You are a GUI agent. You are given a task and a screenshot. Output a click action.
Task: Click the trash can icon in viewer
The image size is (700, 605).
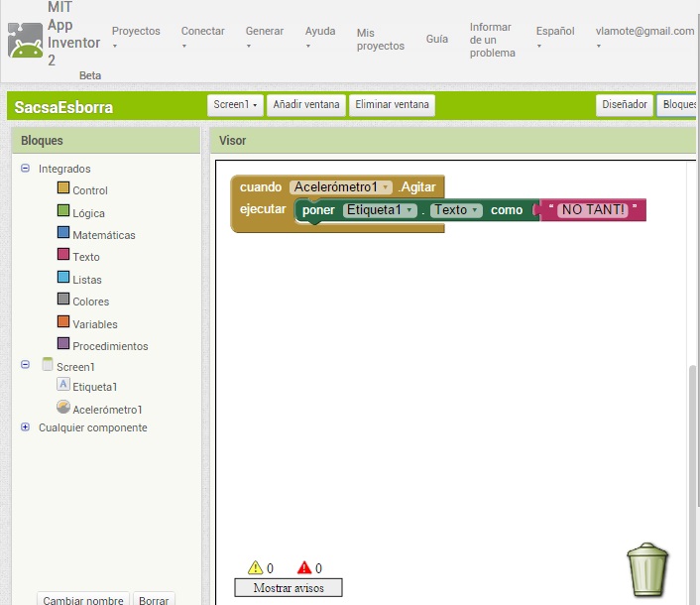[646, 569]
